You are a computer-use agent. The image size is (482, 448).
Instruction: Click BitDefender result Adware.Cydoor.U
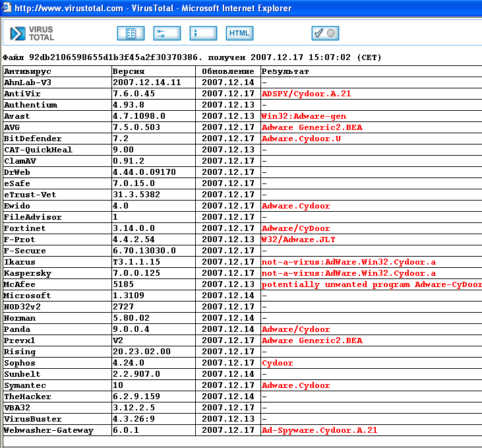tap(301, 139)
